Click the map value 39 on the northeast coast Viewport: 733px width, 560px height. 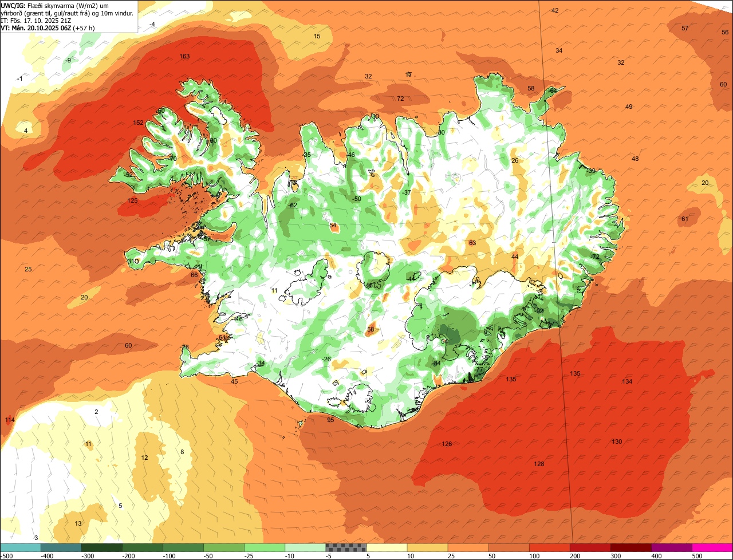(x=592, y=171)
